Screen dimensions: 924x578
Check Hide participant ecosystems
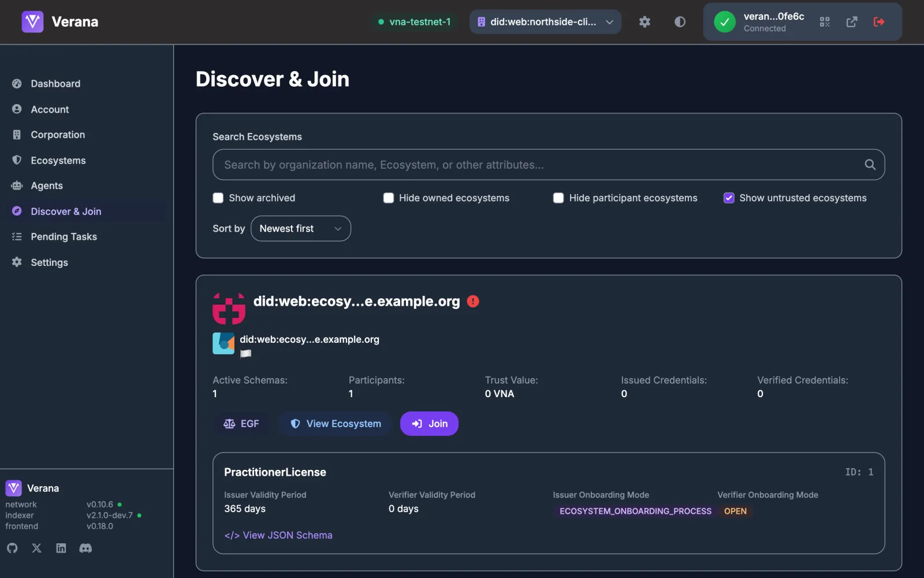click(558, 198)
